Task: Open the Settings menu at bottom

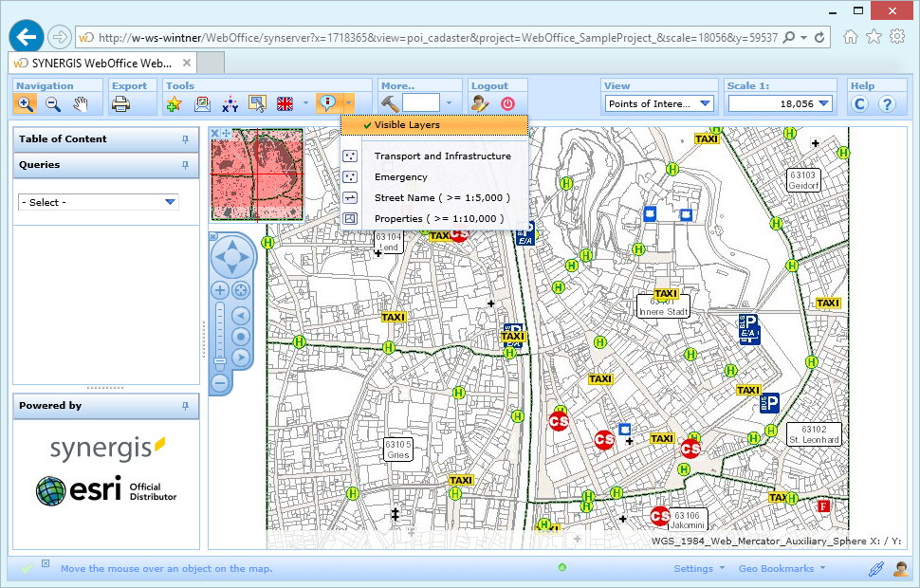Action: (x=693, y=568)
